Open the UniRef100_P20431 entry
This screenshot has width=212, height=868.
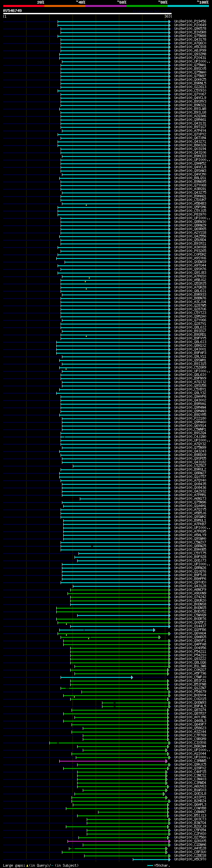(190, 58)
